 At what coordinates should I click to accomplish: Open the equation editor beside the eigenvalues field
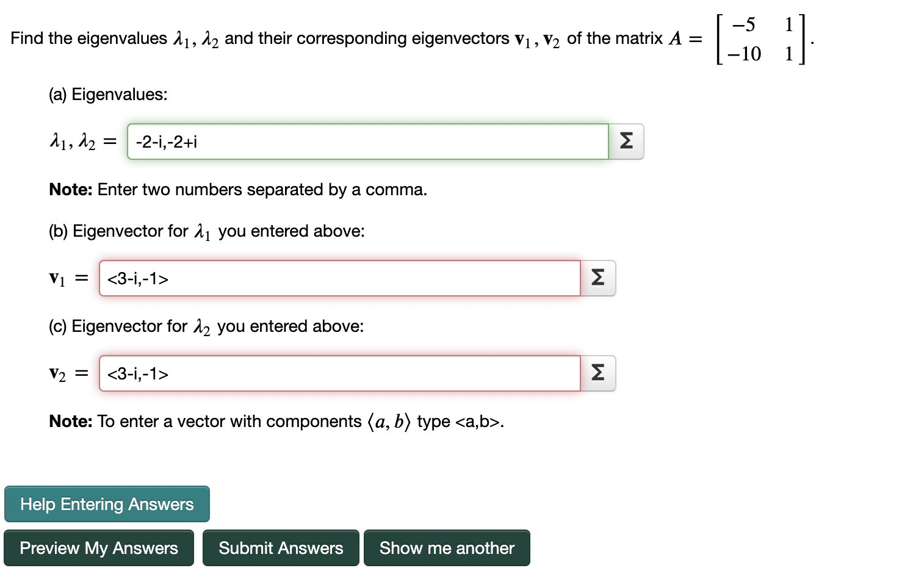coord(626,141)
